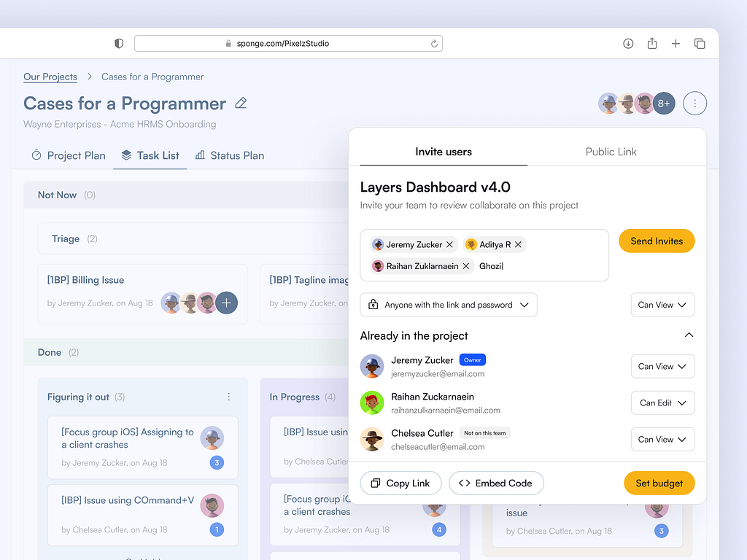Reload the page with the refresh icon

[x=434, y=43]
